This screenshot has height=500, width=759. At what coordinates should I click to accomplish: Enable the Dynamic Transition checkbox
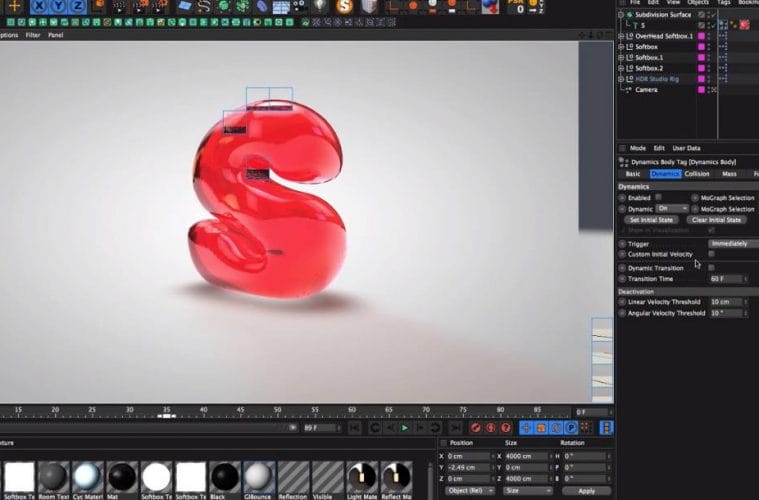click(x=711, y=268)
